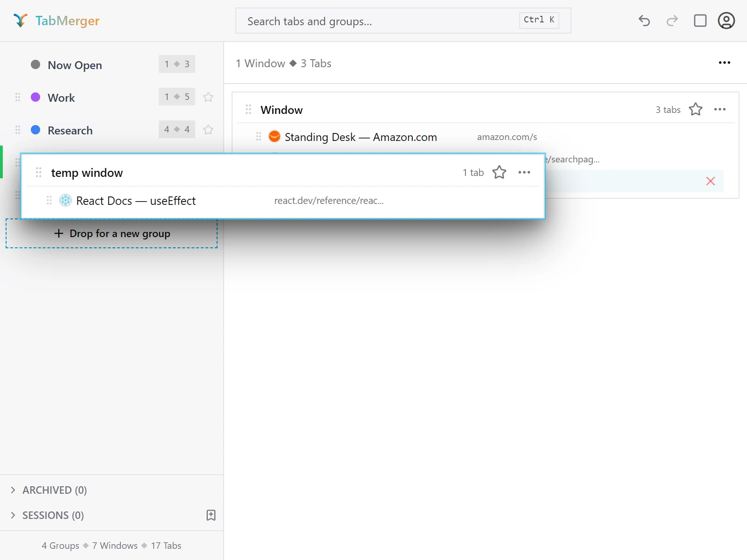Screen dimensions: 747x560
Task: Open the three-dot menu beside 1 Window 3 Tabs
Action: coord(725,63)
